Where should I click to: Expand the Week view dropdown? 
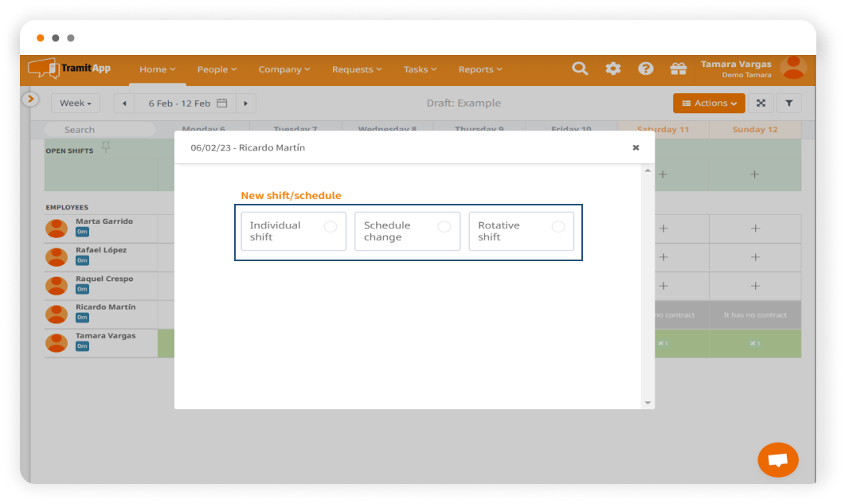pyautogui.click(x=76, y=104)
